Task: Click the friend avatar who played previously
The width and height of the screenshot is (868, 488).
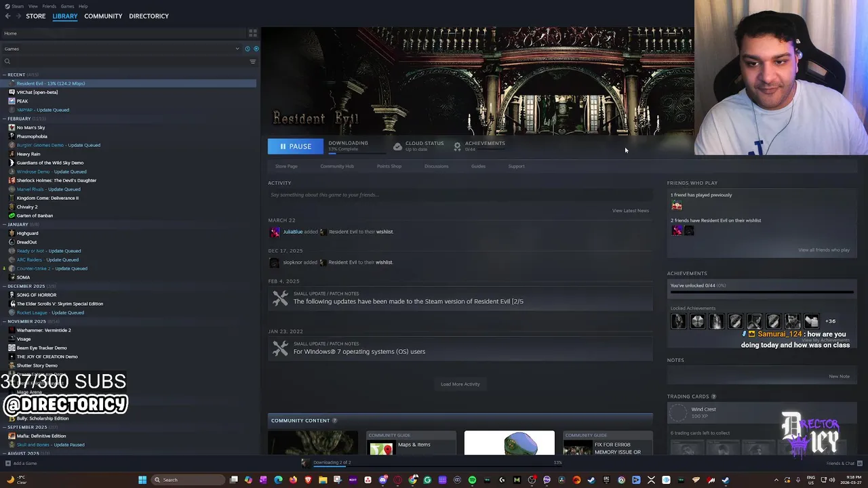Action: click(676, 205)
